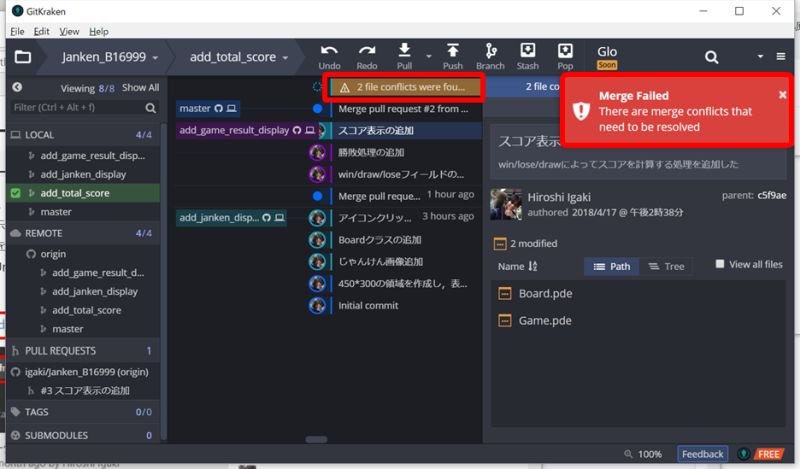Dismiss the Merge Failed notification
The height and width of the screenshot is (469, 800).
[782, 95]
